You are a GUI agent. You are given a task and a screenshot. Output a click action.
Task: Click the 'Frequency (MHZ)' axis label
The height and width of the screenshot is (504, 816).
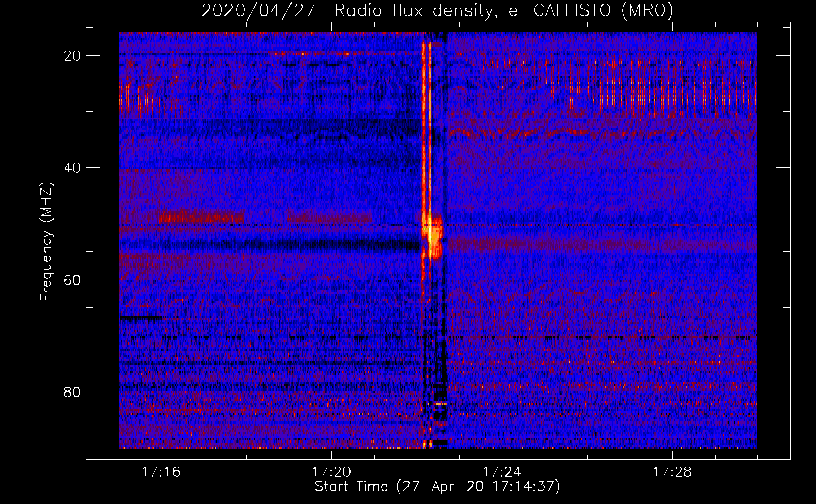(46, 242)
